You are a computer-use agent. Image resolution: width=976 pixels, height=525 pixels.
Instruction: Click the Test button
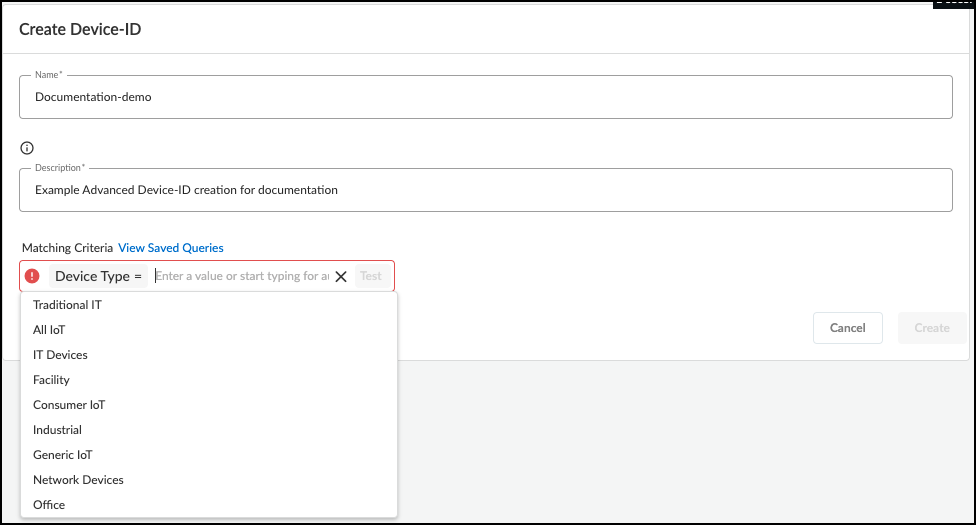coord(371,276)
